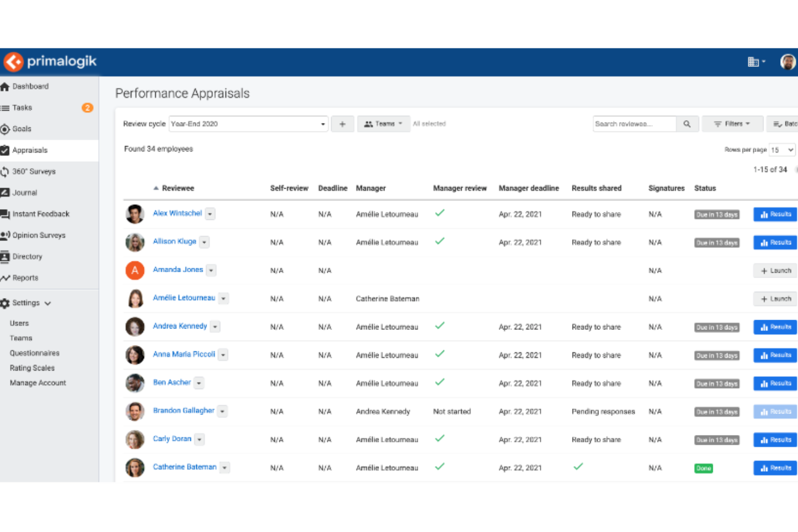Open Manage Account settings
Viewport: 798px width, 532px height.
[38, 383]
